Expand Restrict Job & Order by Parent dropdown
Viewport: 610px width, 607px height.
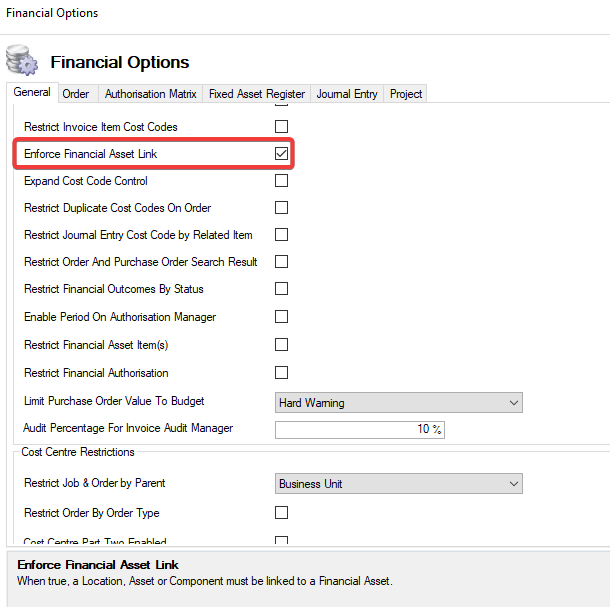click(x=399, y=484)
